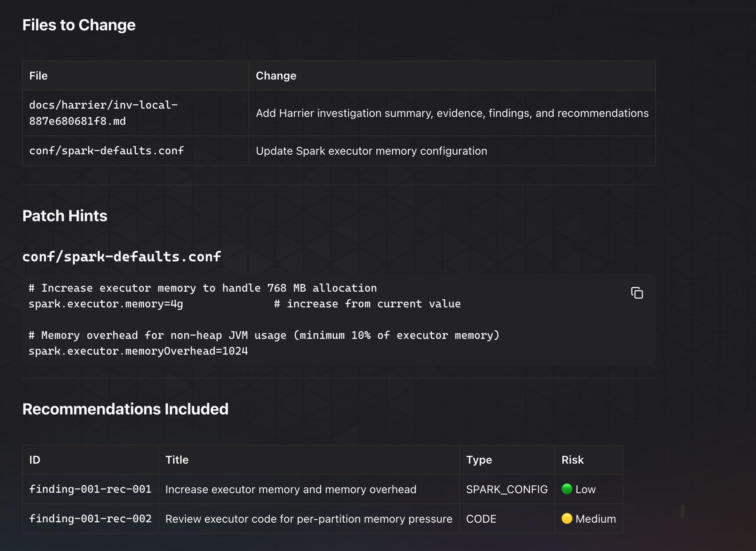Click the vertical scrollbar thumb

[x=683, y=511]
